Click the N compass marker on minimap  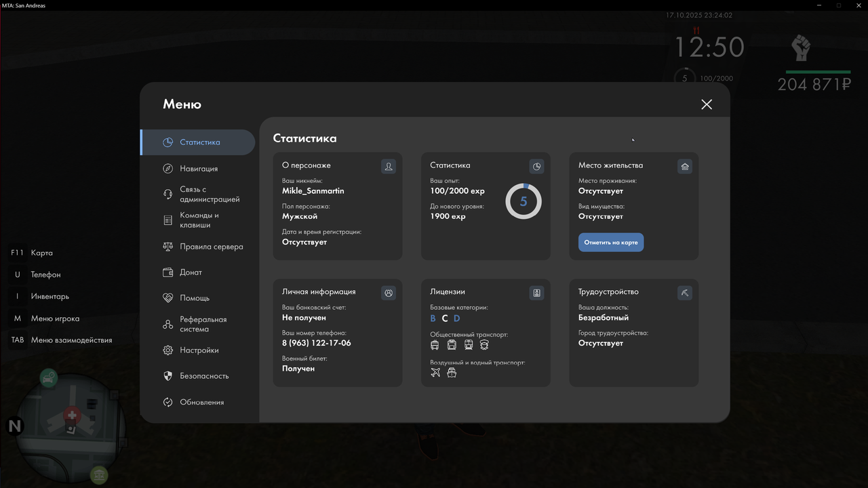[14, 426]
